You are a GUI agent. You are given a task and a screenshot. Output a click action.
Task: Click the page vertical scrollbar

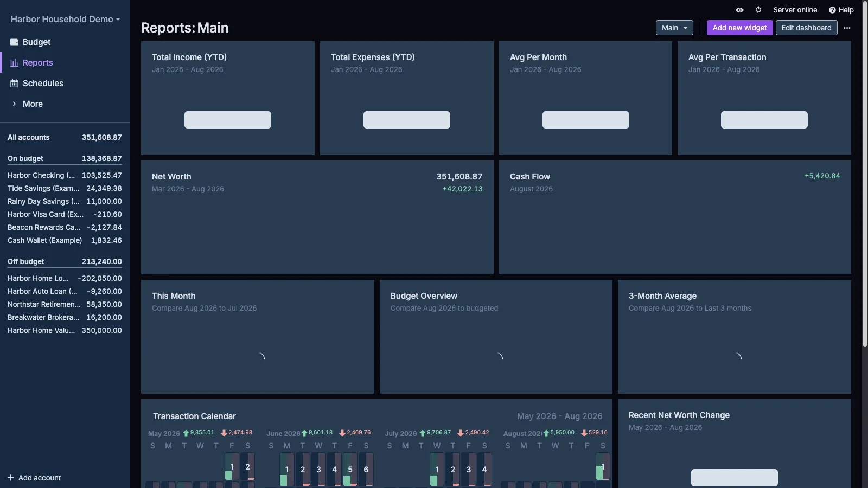tap(865, 174)
